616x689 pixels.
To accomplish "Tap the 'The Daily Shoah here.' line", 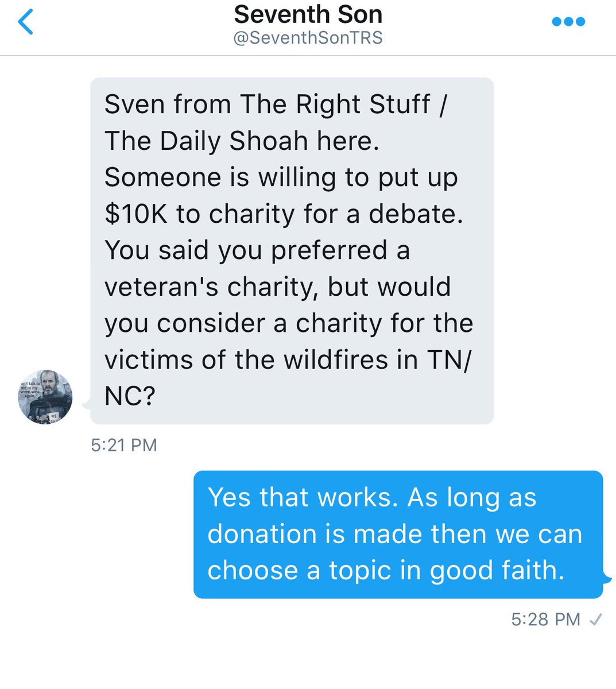I will tap(242, 141).
